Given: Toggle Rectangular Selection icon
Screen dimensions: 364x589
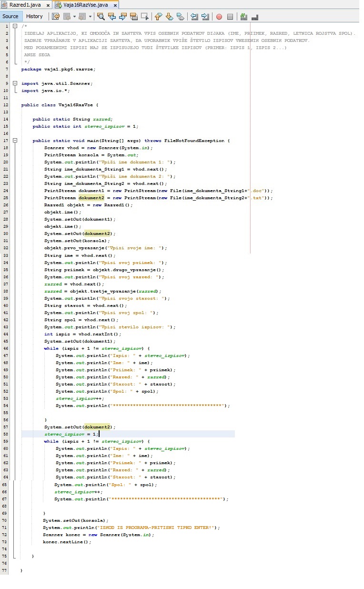Looking at the screenshot, I should [x=145, y=16].
